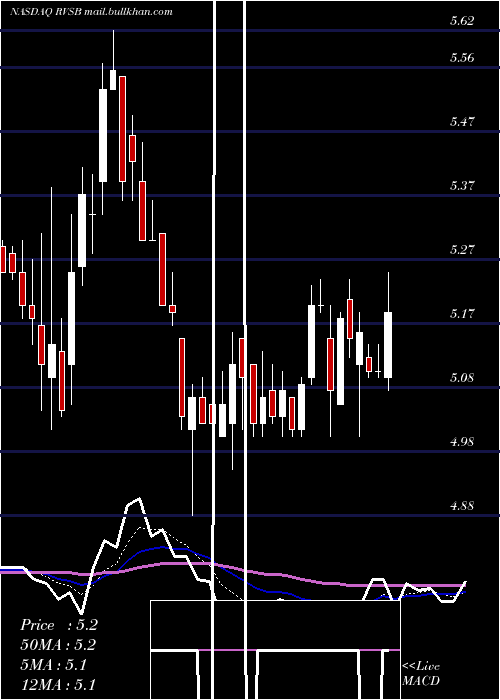
Task: Click the last white candlestick at the chart's right end
Action: [388, 345]
